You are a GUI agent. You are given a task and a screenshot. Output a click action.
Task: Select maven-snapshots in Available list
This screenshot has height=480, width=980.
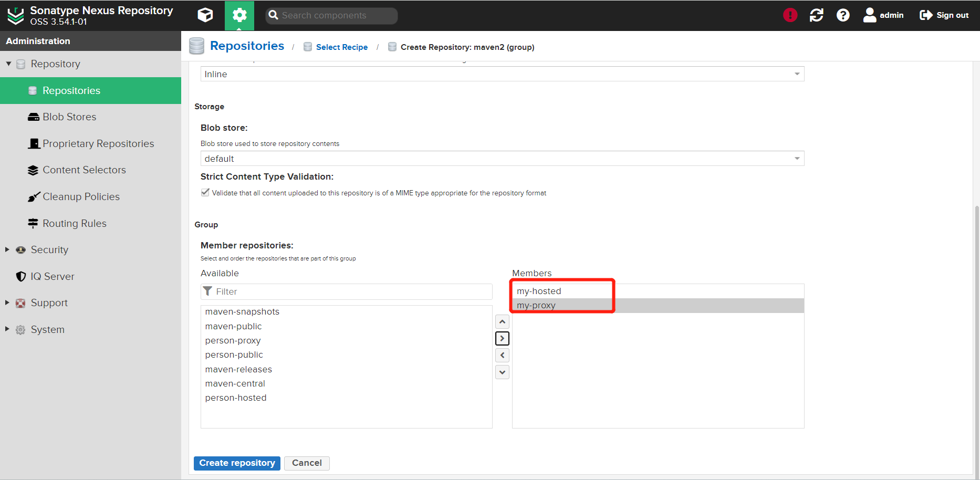tap(347, 311)
